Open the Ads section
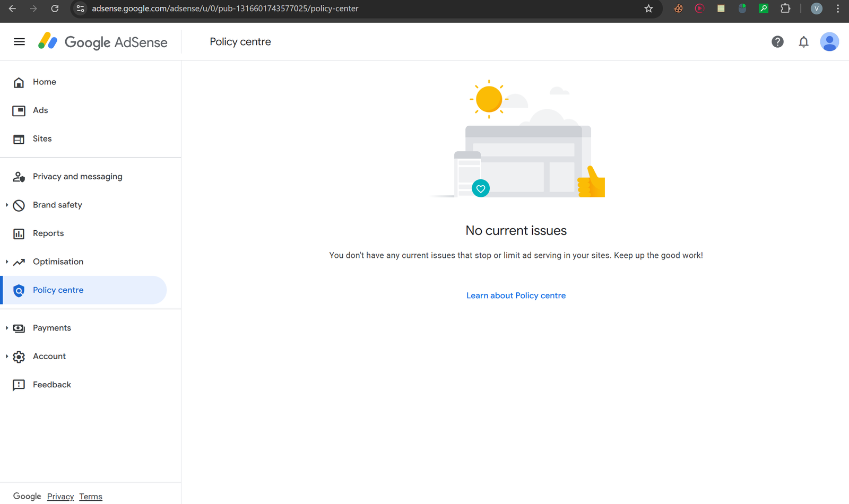This screenshot has height=504, width=849. [40, 110]
